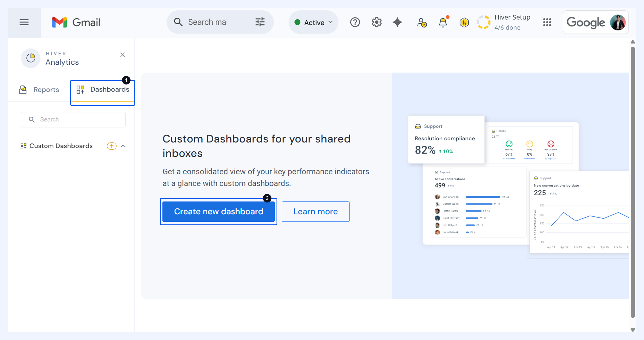The image size is (644, 340).
Task: Open Hiver notifications bell
Action: pyautogui.click(x=443, y=22)
